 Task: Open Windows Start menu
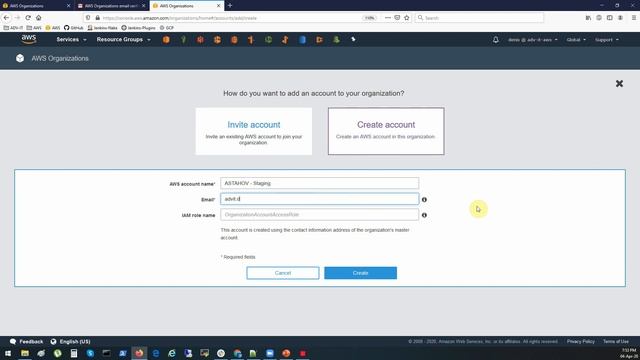click(x=8, y=353)
